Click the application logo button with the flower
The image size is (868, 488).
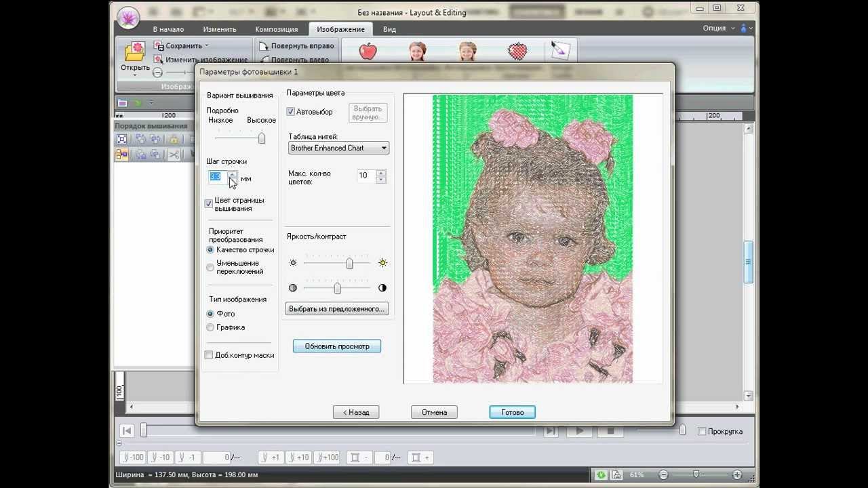coord(128,18)
